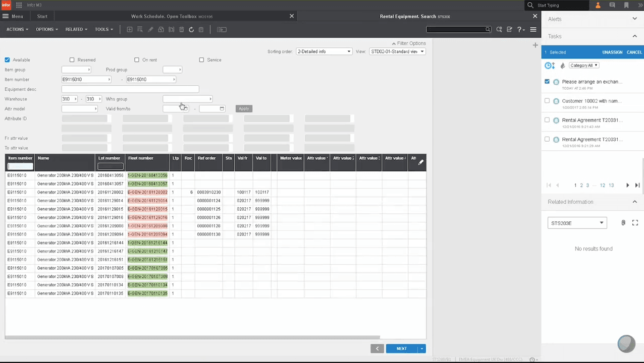Open the View dropdown STD02-01
Image resolution: width=644 pixels, height=363 pixels.
click(x=397, y=51)
